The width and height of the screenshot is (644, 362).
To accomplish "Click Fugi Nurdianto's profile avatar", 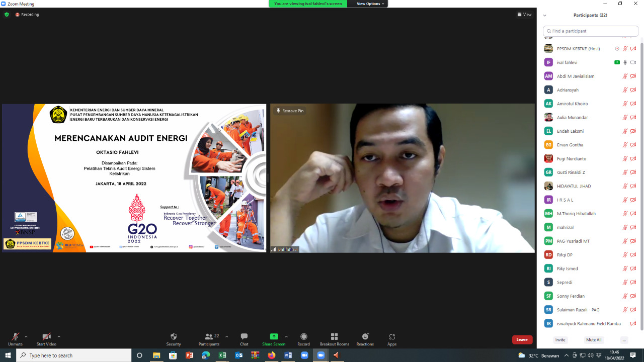I will pyautogui.click(x=548, y=158).
